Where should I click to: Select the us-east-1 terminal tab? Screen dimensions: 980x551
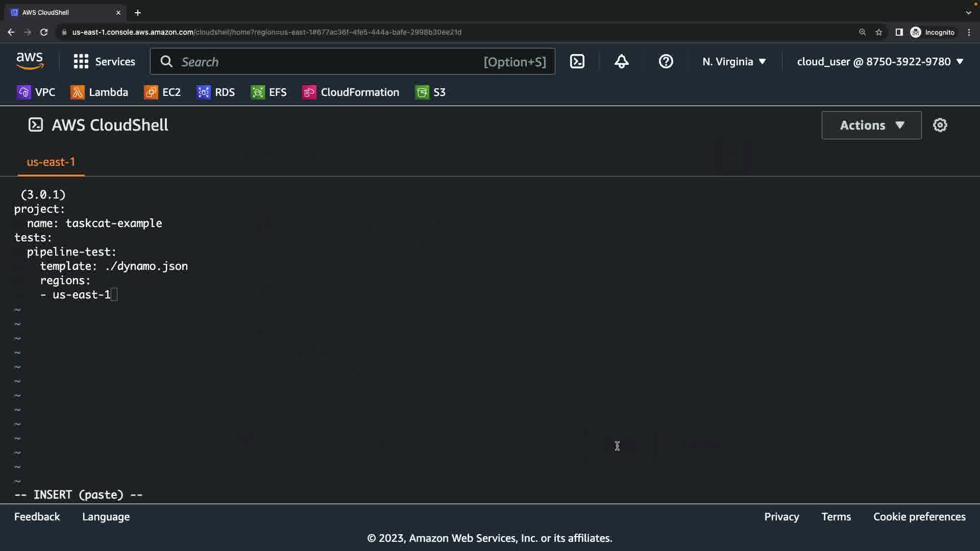pos(51,162)
